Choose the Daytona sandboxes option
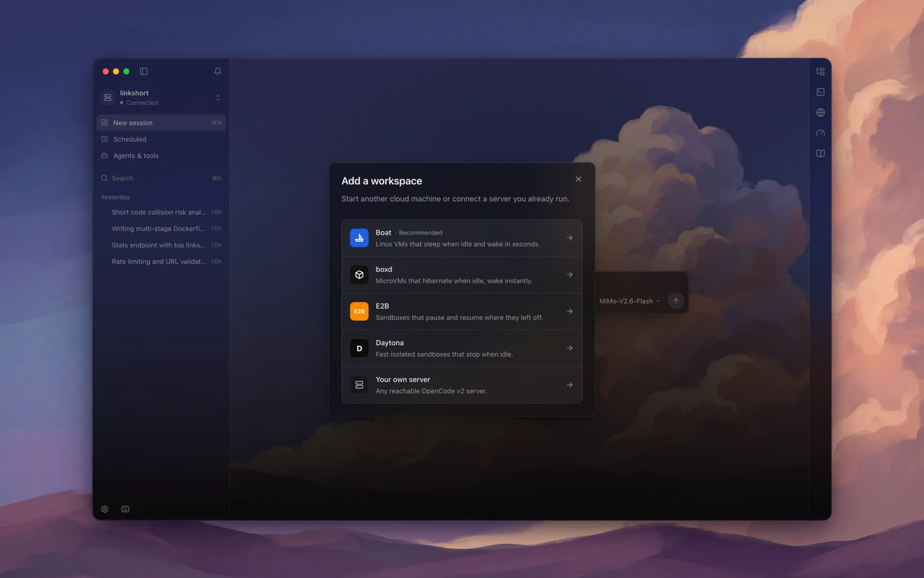Image resolution: width=924 pixels, height=578 pixels. point(462,349)
